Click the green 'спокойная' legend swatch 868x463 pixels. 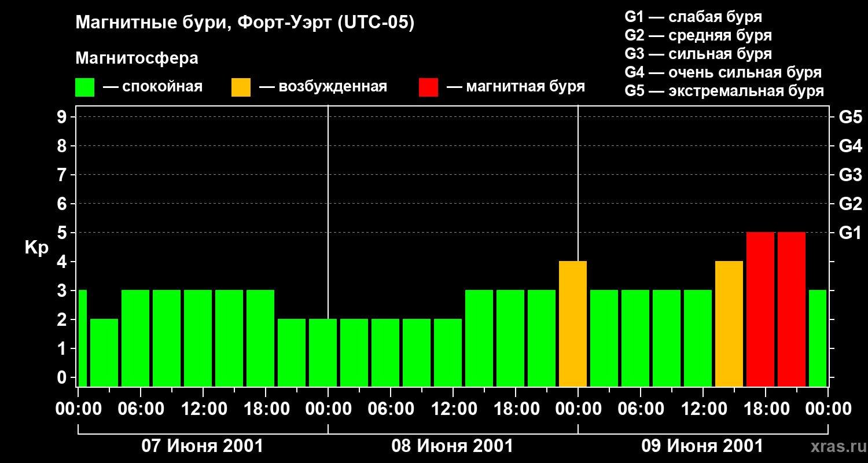click(85, 87)
